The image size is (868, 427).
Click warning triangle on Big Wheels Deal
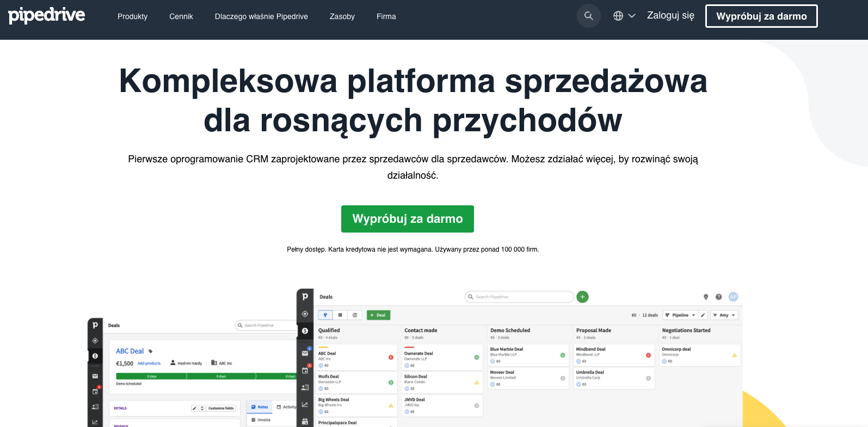coord(391,405)
